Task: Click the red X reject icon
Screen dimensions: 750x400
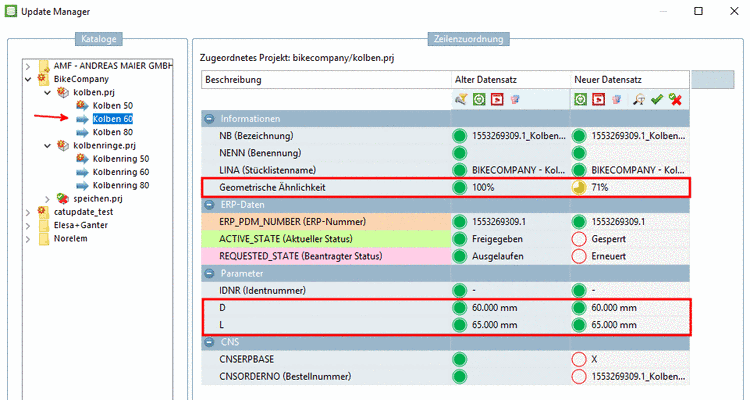Action: click(x=675, y=99)
